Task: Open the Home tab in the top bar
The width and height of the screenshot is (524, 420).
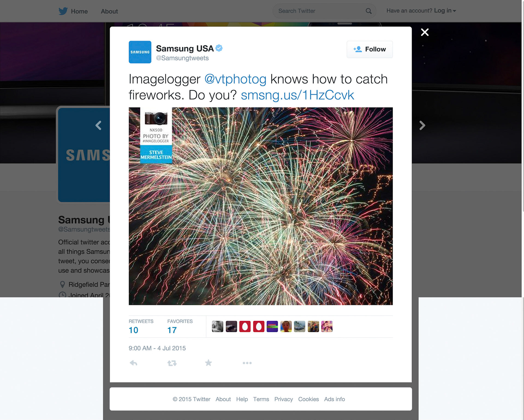Action: pyautogui.click(x=79, y=11)
